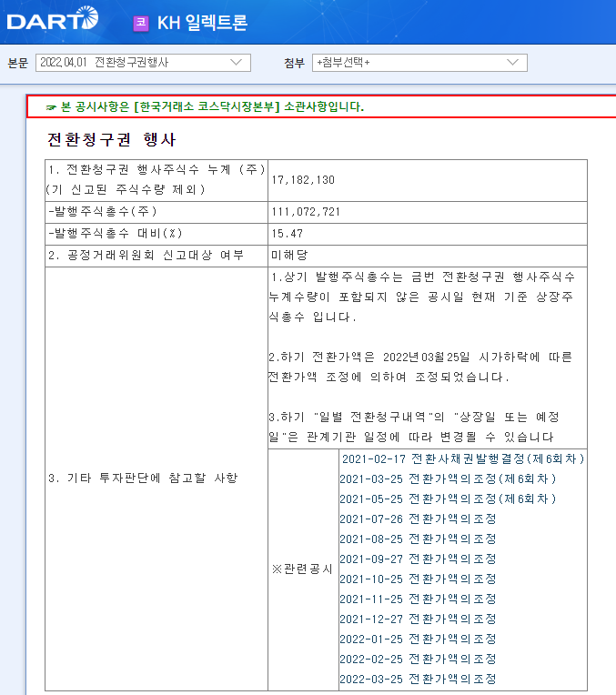
Task: Open 2021-02-17 전환사채권발행결정 link
Action: [463, 458]
